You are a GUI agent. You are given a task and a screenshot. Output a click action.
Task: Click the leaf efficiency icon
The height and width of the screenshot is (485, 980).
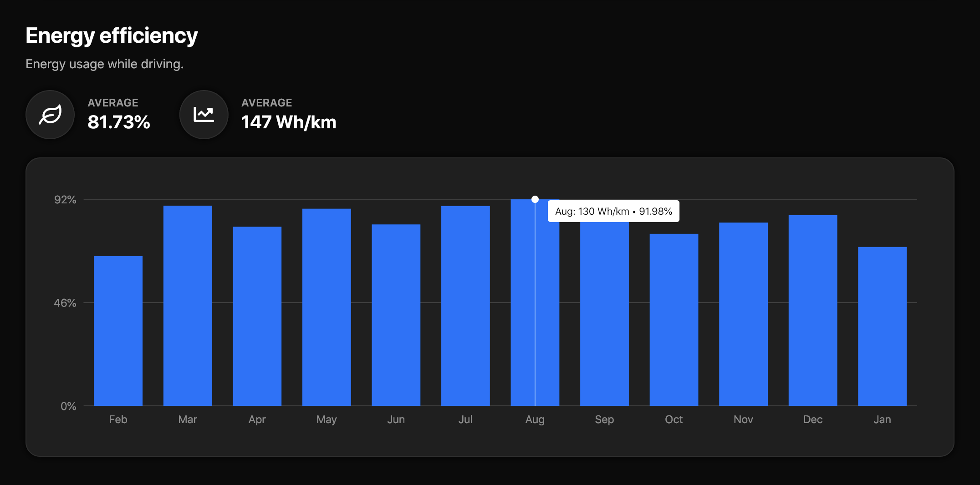(50, 115)
